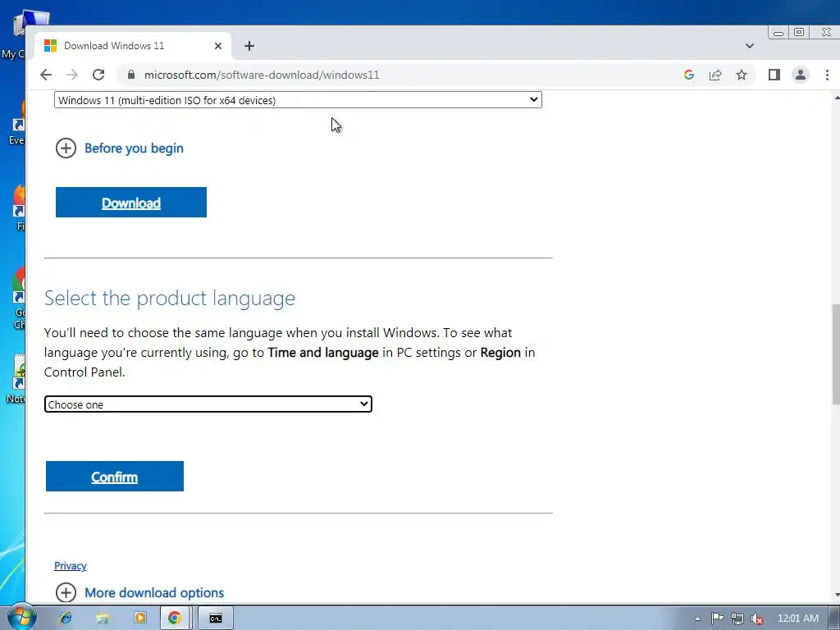The height and width of the screenshot is (630, 840).
Task: Click the blue Download button
Action: 131,202
